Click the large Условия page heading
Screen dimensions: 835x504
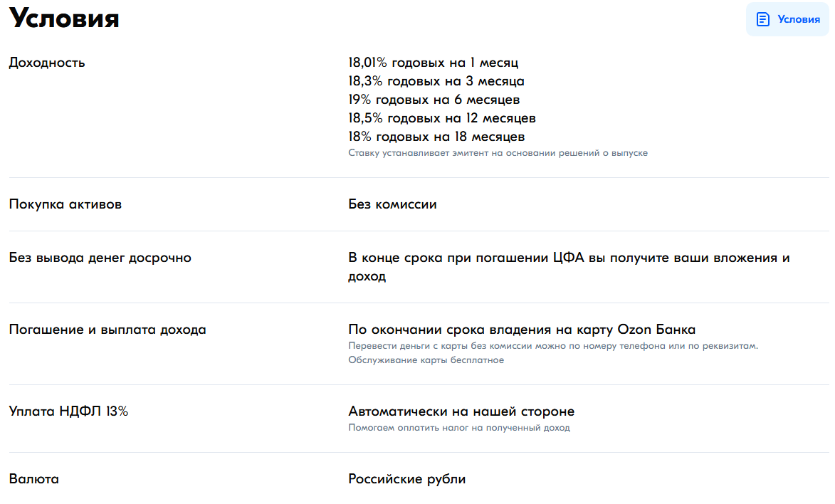pyautogui.click(x=64, y=19)
